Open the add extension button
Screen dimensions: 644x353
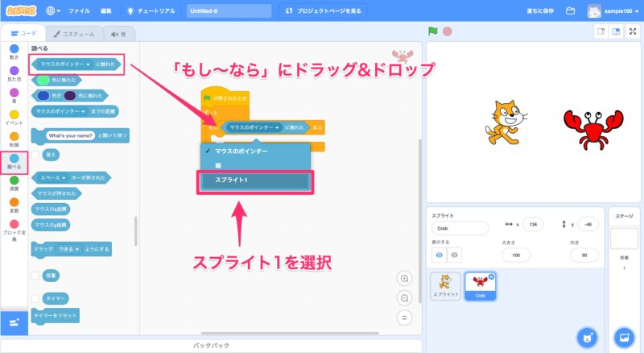[x=14, y=323]
